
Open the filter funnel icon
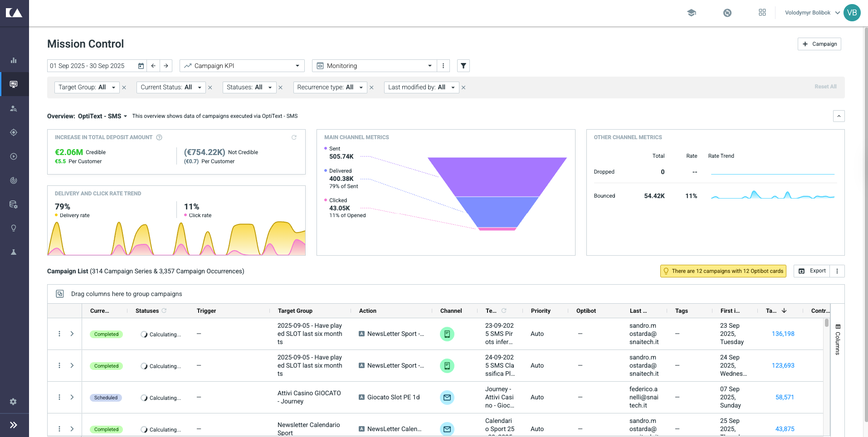463,66
